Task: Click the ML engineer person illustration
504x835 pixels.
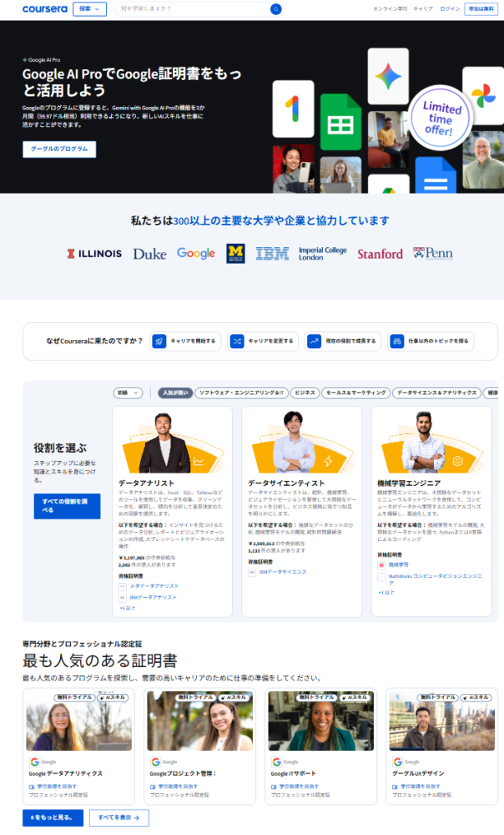Action: 424,443
